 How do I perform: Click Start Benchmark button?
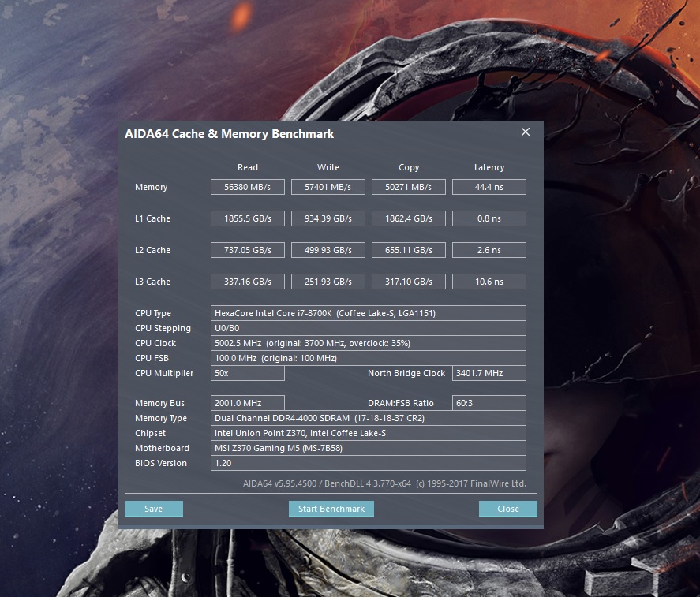click(331, 509)
